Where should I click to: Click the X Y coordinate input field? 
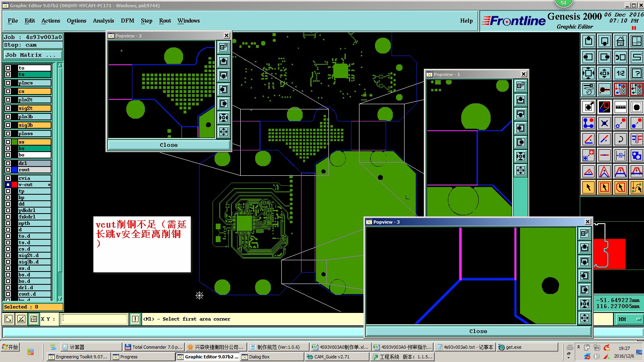[94, 319]
